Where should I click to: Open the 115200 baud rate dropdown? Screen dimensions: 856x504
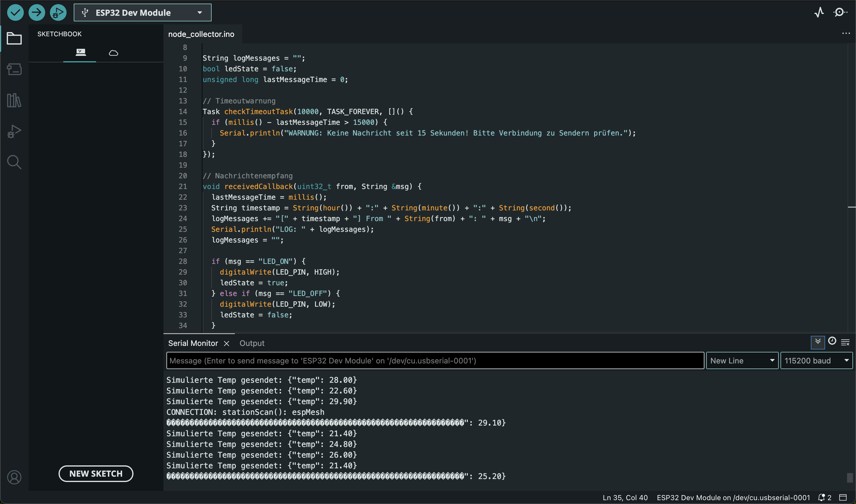tap(816, 361)
